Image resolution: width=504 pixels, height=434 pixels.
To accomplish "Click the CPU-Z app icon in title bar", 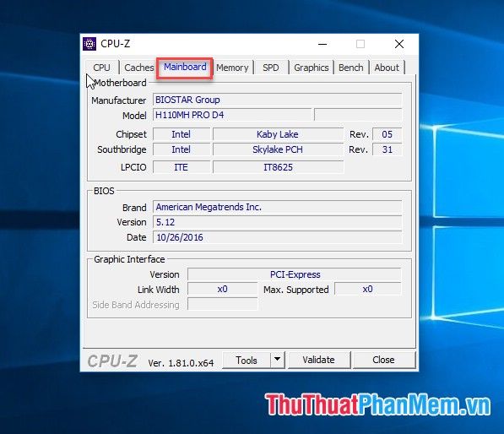I will pyautogui.click(x=89, y=44).
